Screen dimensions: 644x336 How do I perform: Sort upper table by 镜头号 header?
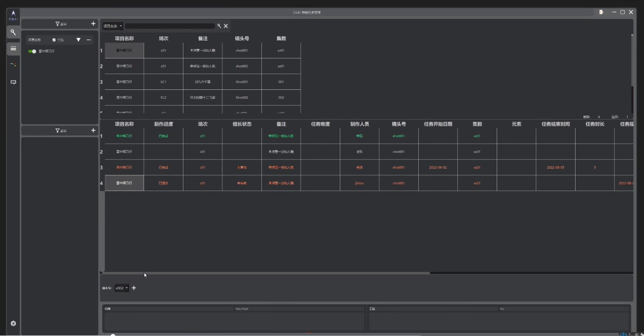(242, 39)
